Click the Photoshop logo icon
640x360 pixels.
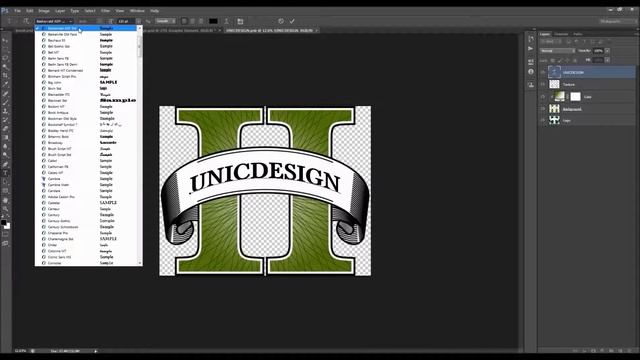[x=4, y=10]
